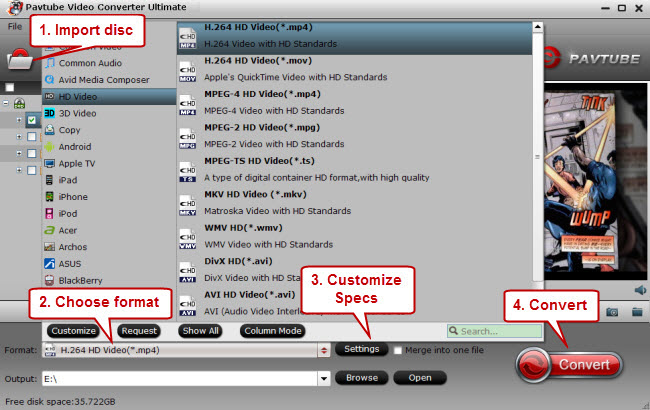Choose the ASUS category
The image size is (650, 410).
click(x=109, y=264)
